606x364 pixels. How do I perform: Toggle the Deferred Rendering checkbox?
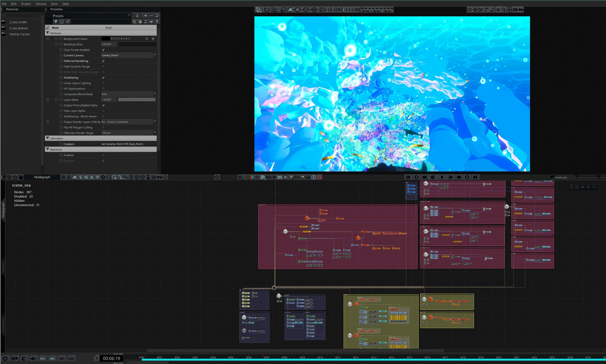click(x=103, y=61)
